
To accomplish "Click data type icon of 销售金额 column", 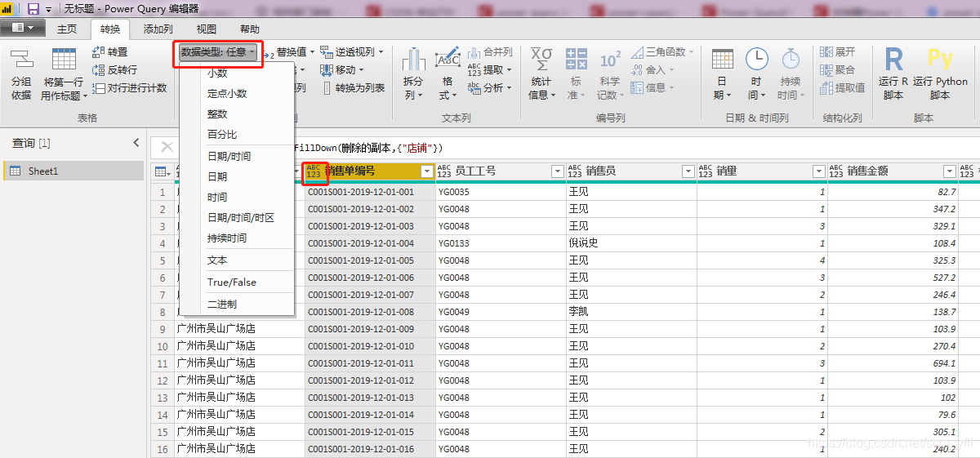I will (836, 171).
